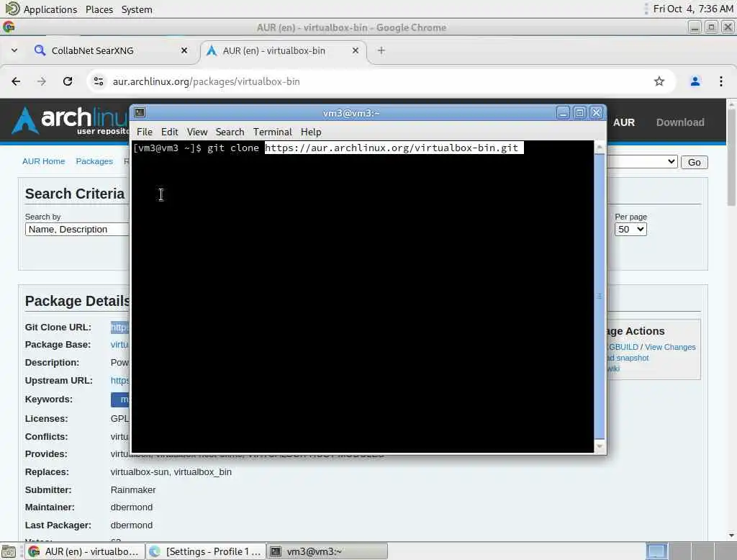The image size is (737, 560).
Task: Click terminal window menu icon in titlebar
Action: tap(140, 112)
